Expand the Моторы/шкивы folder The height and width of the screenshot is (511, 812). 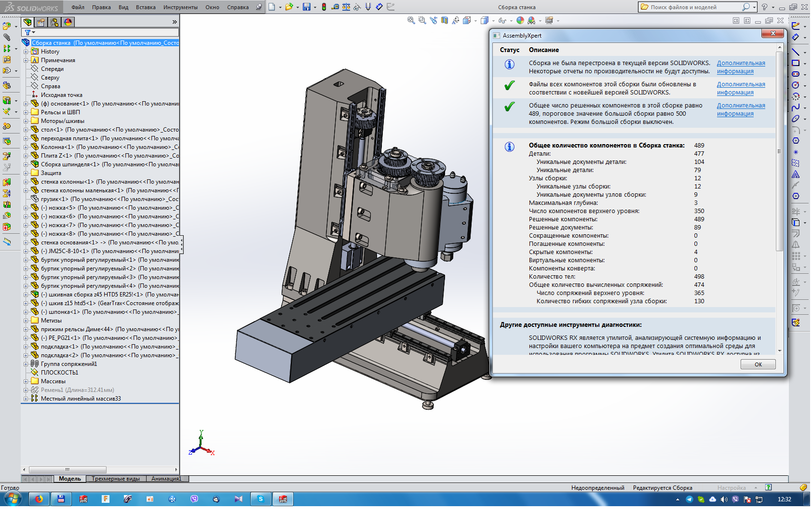(x=26, y=121)
